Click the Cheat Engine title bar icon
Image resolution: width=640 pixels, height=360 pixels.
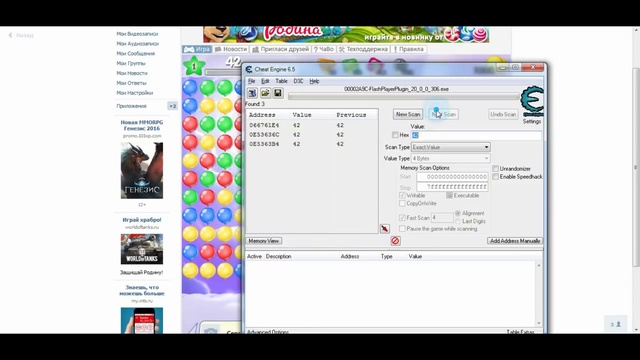(x=249, y=69)
